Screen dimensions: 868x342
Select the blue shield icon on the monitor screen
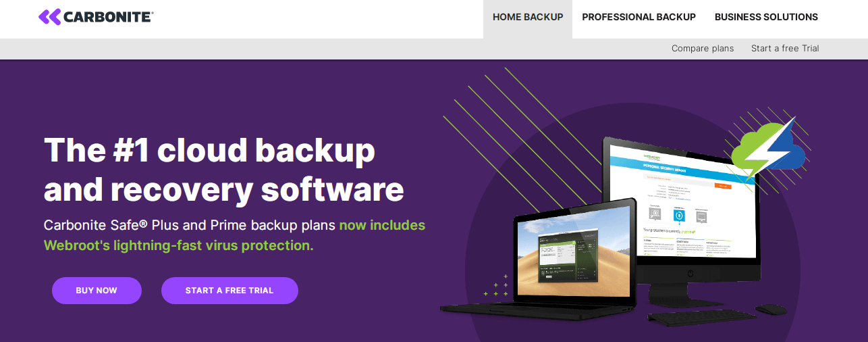pyautogui.click(x=679, y=216)
